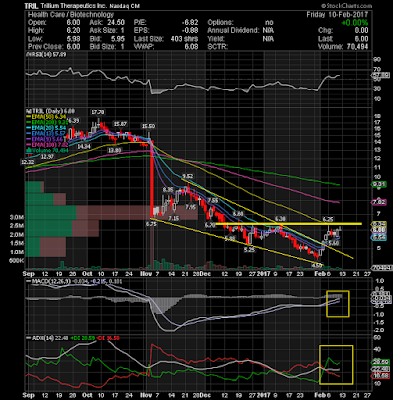Select the Health Care / Biotechnology sector line
Screen dimensions: 393x400
pos(71,15)
